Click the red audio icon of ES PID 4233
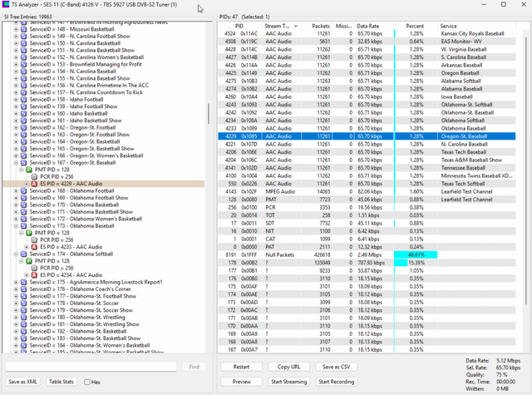This screenshot has height=395, width=532. pos(34,247)
